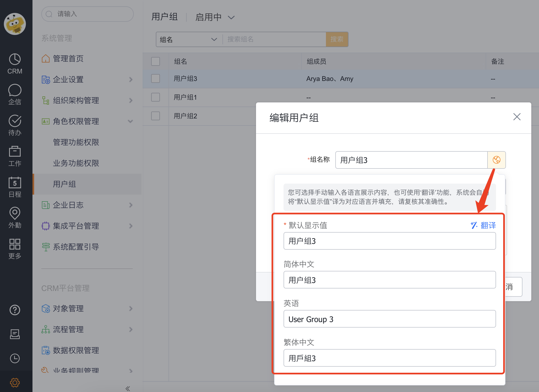Click the 英语 field containing User Group 3
This screenshot has height=392, width=539.
pos(390,319)
